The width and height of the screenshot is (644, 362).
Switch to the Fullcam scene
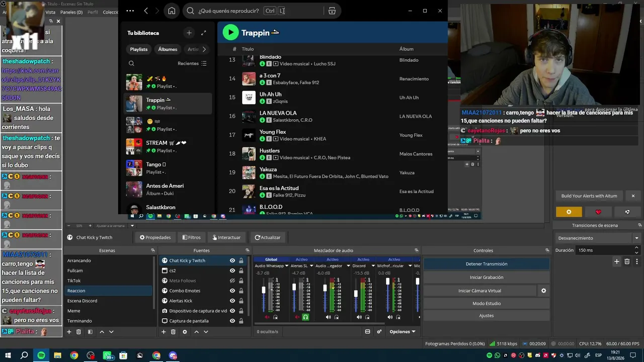point(109,270)
